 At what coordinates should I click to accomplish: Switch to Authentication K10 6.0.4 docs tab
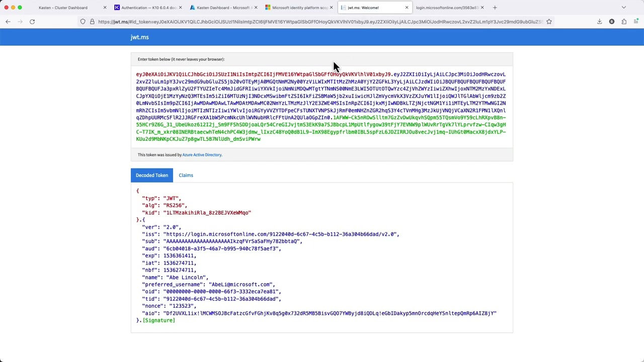148,8
